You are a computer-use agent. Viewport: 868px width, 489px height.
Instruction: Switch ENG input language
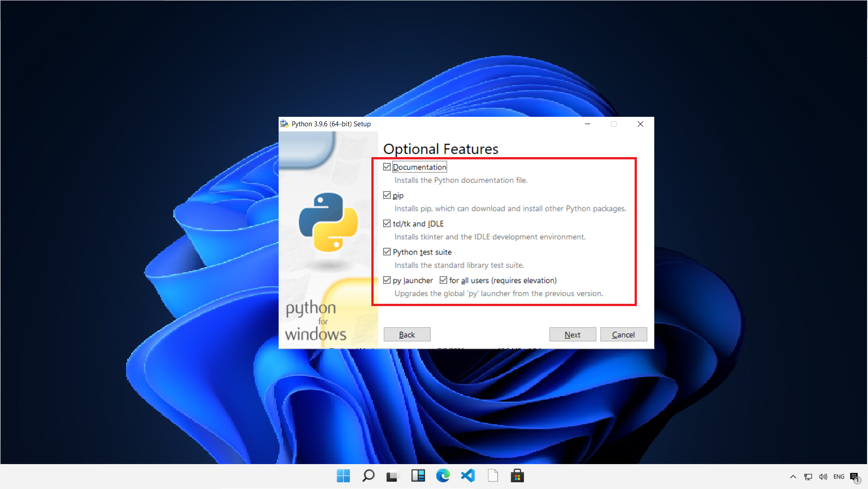click(x=839, y=477)
